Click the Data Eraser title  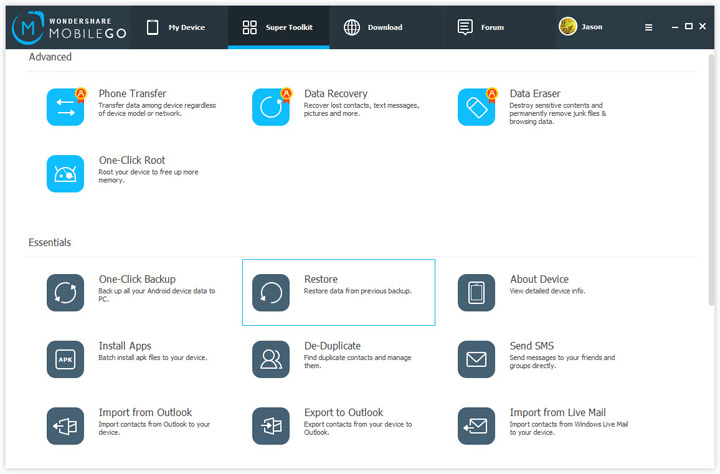pyautogui.click(x=535, y=94)
